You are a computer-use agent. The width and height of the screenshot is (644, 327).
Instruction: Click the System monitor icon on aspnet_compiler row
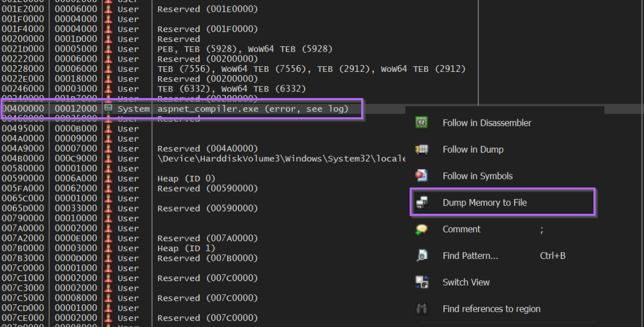click(x=108, y=108)
